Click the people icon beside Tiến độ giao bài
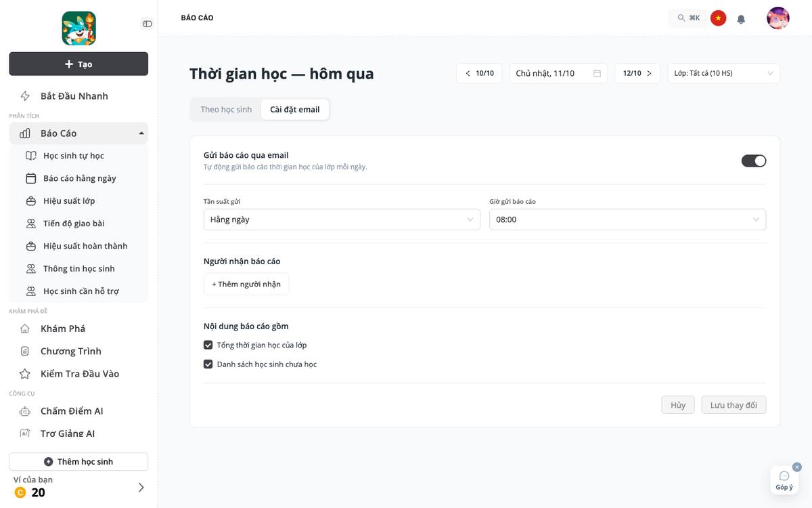 point(31,224)
